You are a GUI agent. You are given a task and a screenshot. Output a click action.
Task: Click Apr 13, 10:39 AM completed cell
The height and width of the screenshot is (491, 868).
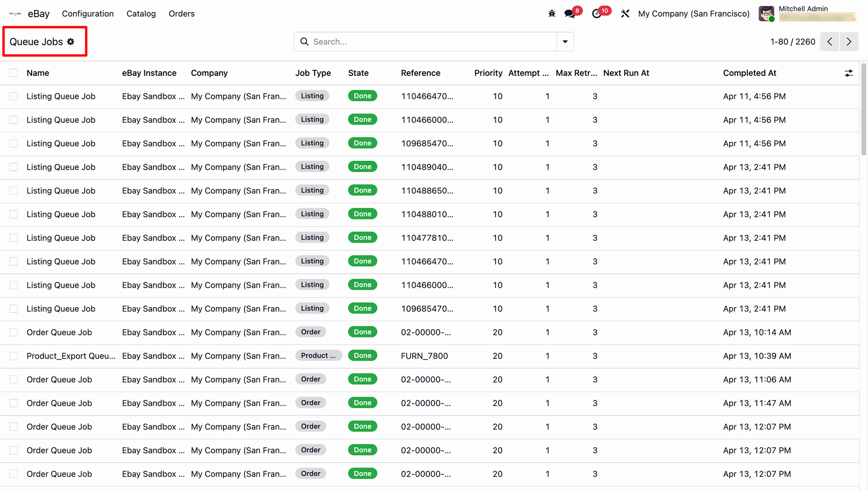pyautogui.click(x=757, y=356)
